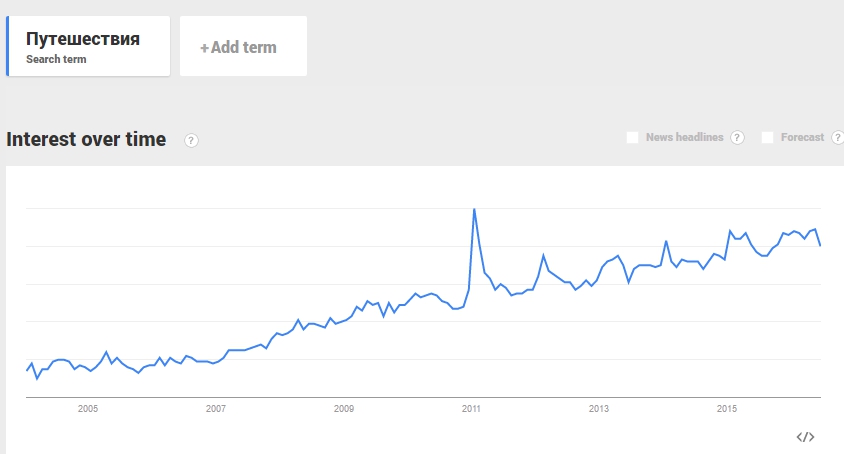Click help icon next to News headlines
The width and height of the screenshot is (844, 454).
pyautogui.click(x=737, y=138)
